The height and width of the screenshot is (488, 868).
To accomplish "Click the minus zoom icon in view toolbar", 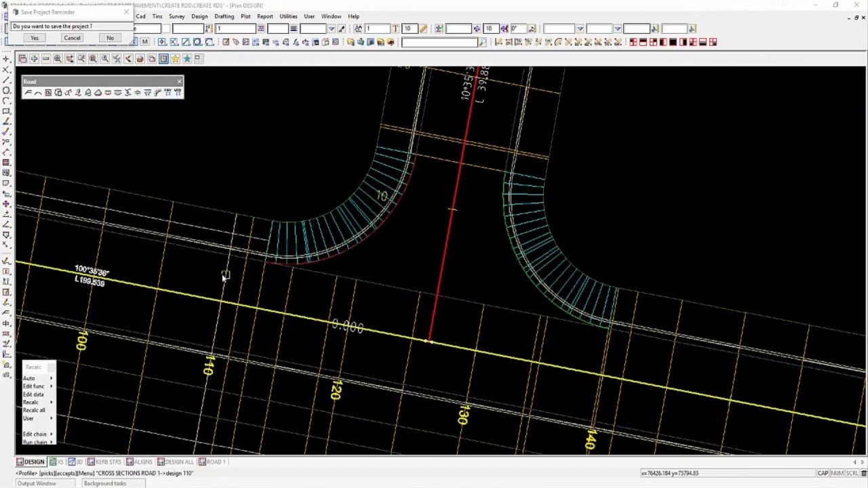I will pyautogui.click(x=45, y=59).
